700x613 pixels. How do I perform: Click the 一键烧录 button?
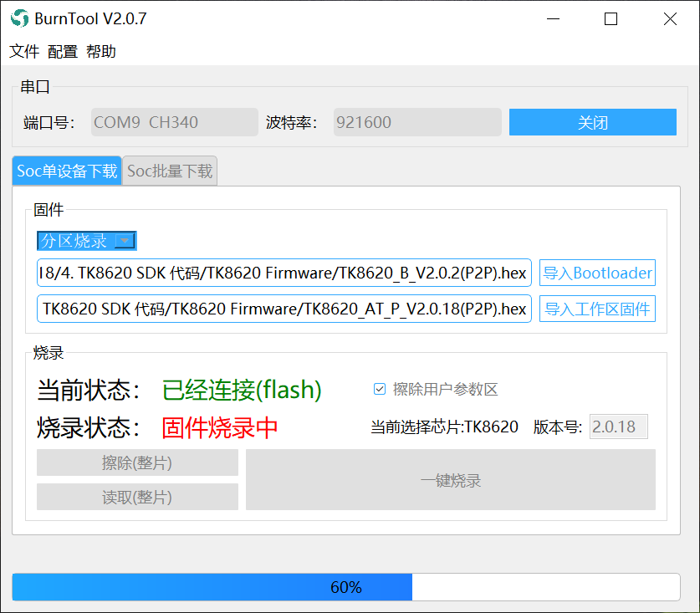click(x=451, y=480)
